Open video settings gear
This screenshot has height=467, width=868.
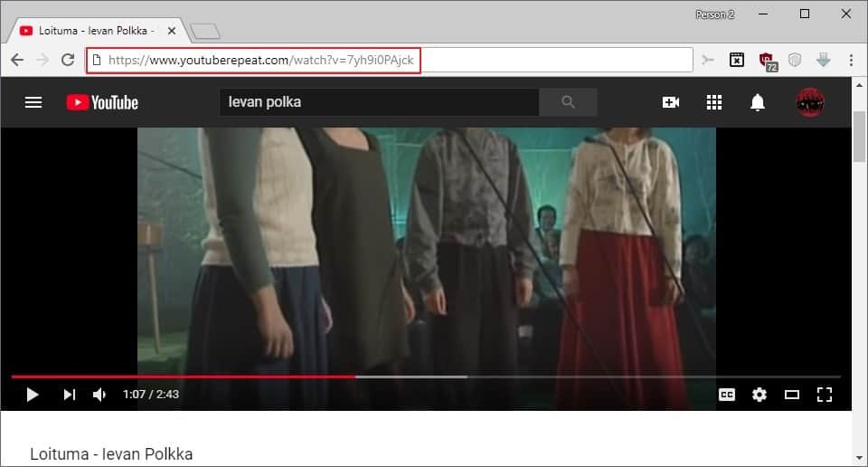(x=759, y=395)
